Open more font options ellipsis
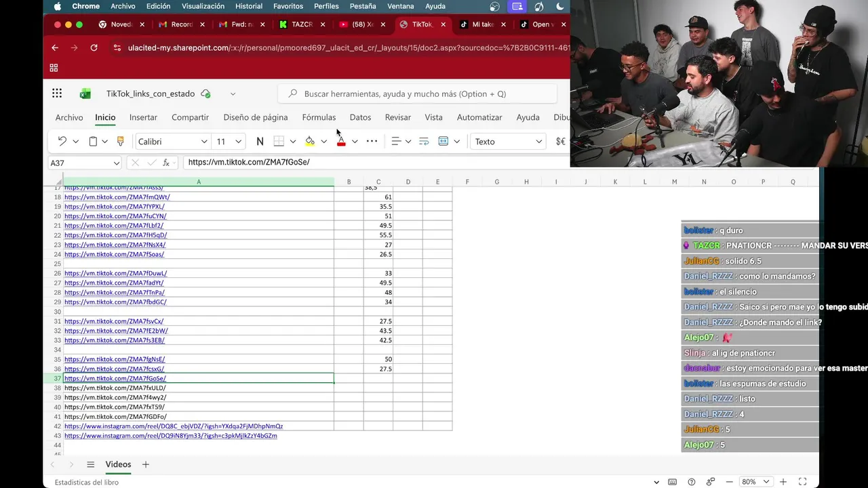868x488 pixels. coord(372,141)
